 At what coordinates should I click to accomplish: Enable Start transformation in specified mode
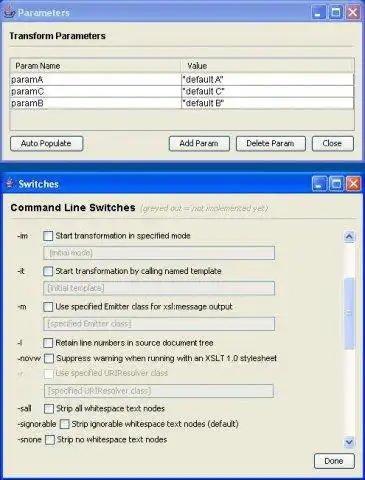tap(48, 236)
